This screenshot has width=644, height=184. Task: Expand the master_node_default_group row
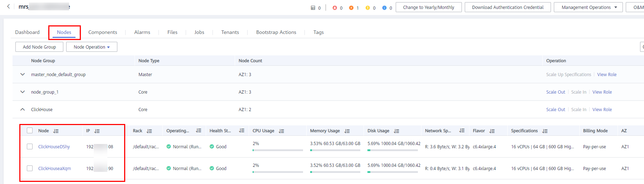click(23, 74)
